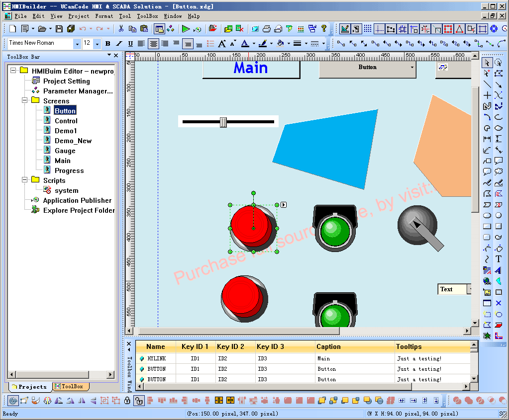The width and height of the screenshot is (509, 420).
Task: Open the font name dropdown
Action: [77, 44]
